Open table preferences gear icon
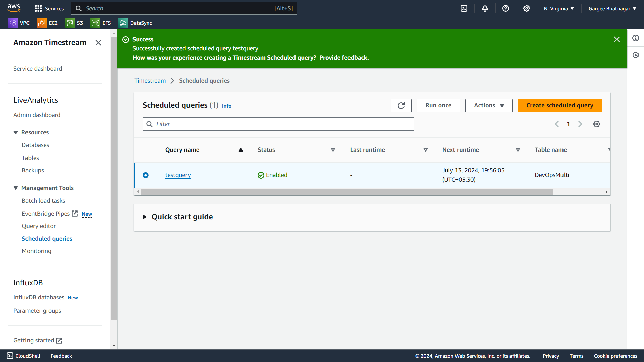Image resolution: width=644 pixels, height=362 pixels. coord(596,124)
